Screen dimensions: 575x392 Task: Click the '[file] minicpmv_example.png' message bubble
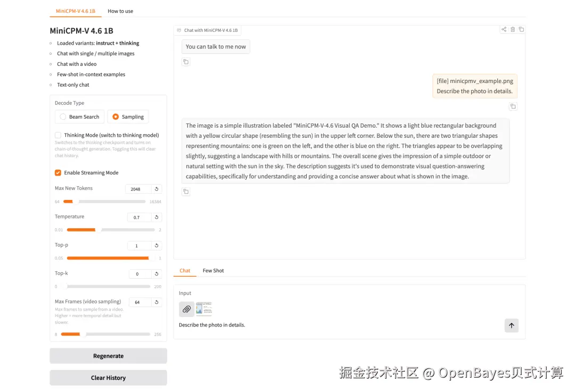(474, 86)
